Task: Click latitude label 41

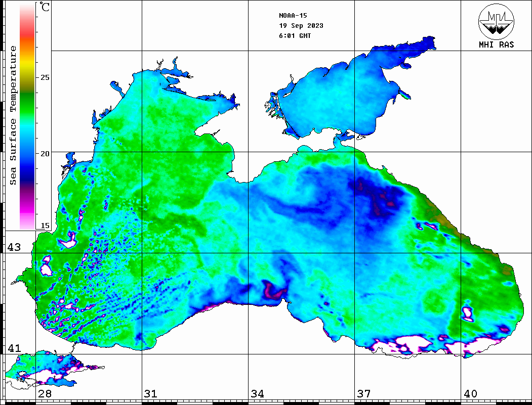Action: 14,348
